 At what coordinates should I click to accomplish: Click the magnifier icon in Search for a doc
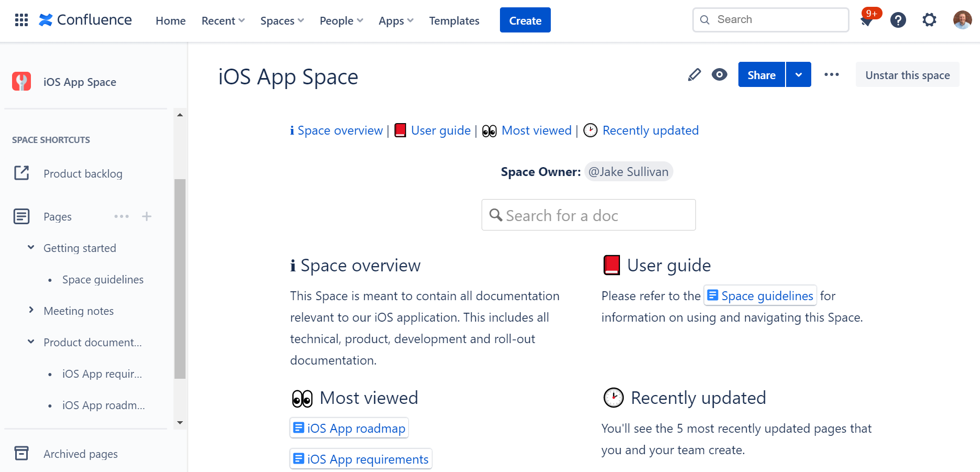(496, 215)
